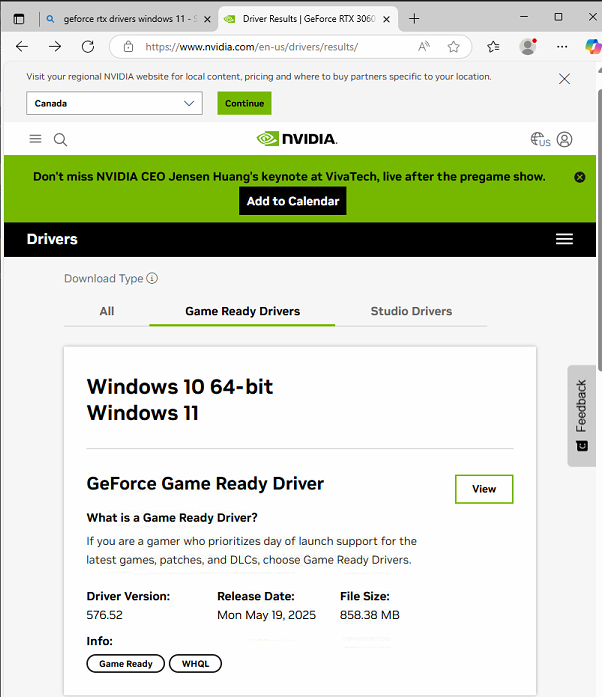Screen dimensions: 602x697
Task: Expand the Canada region dropdown
Action: [114, 103]
